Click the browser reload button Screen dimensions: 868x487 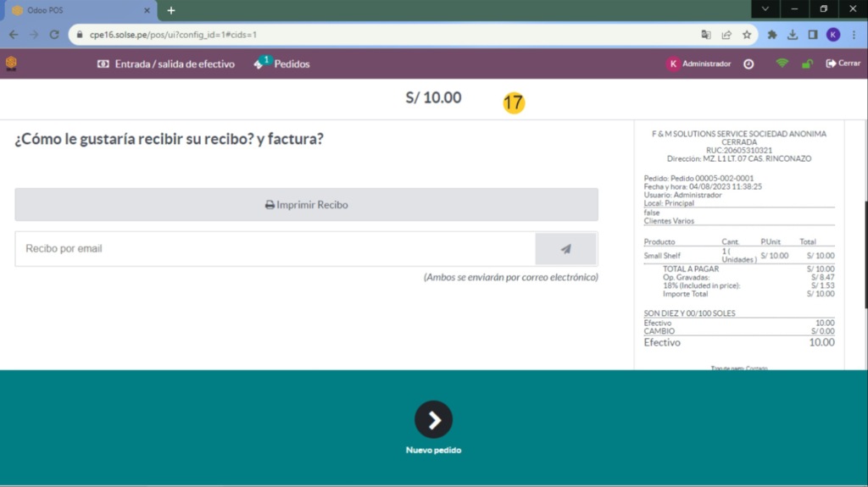click(54, 35)
